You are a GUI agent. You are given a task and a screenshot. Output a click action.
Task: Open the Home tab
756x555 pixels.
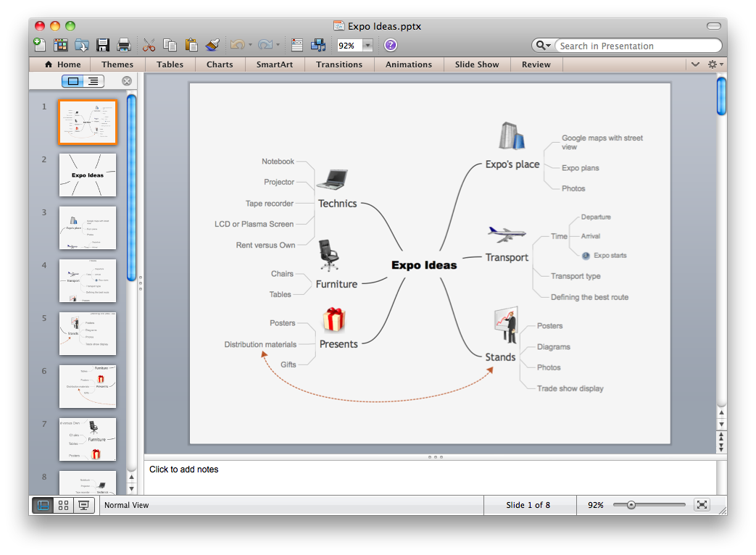click(x=63, y=64)
